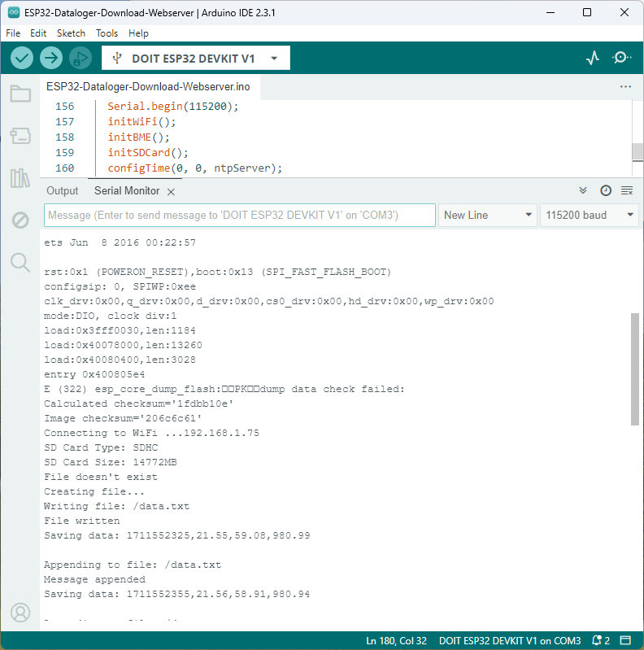Open the user account profile icon
Image resolution: width=644 pixels, height=650 pixels.
[20, 613]
